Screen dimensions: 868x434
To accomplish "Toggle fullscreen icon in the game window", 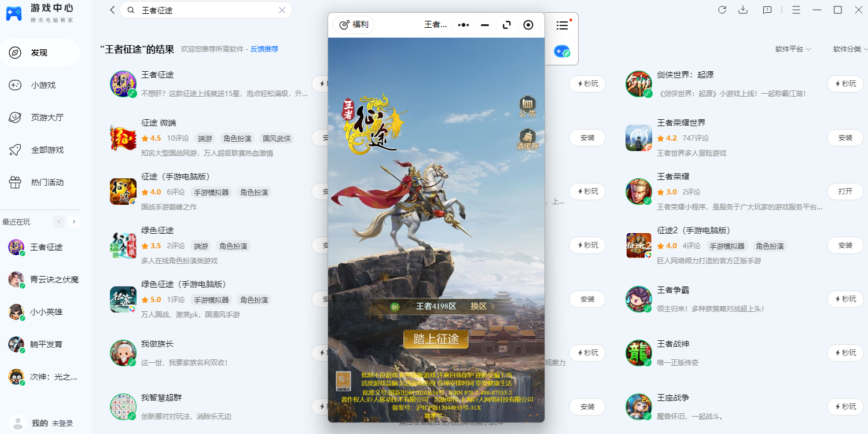I will tap(507, 25).
